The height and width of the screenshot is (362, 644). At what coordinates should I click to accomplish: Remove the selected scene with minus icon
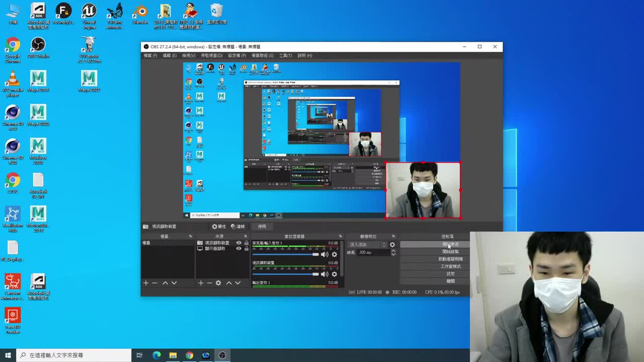click(x=155, y=283)
